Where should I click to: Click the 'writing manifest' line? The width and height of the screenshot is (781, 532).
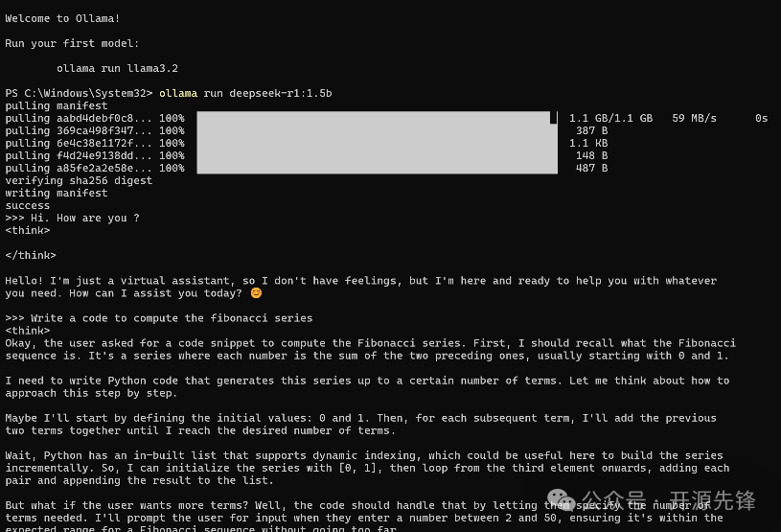click(x=57, y=193)
